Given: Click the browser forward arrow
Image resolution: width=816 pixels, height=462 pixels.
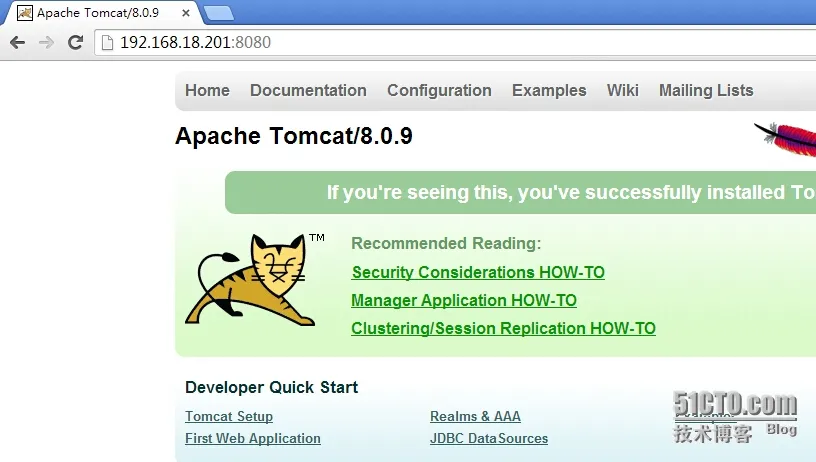Looking at the screenshot, I should tap(46, 42).
